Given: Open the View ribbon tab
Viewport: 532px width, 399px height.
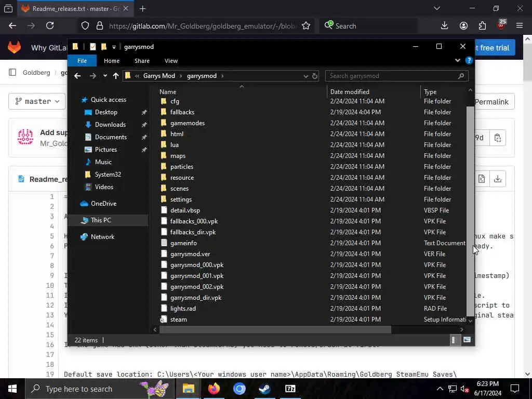Looking at the screenshot, I should pyautogui.click(x=171, y=61).
